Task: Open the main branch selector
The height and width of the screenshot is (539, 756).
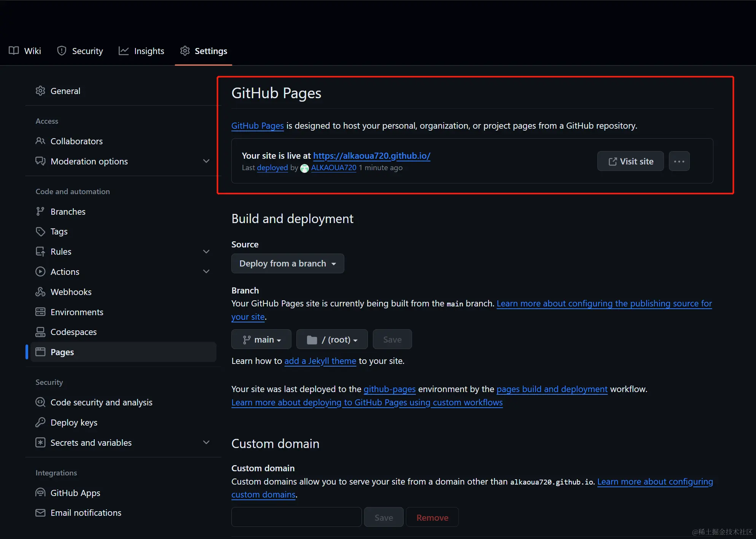Action: coord(261,339)
